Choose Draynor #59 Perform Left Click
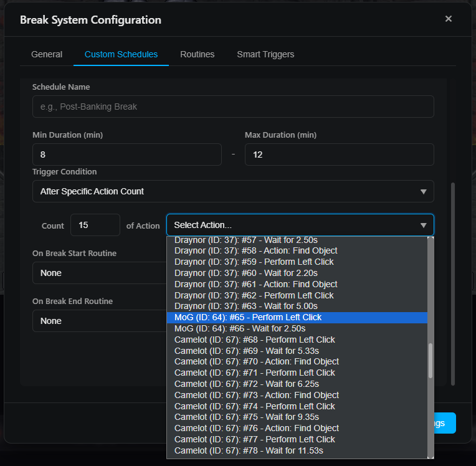 (297, 262)
